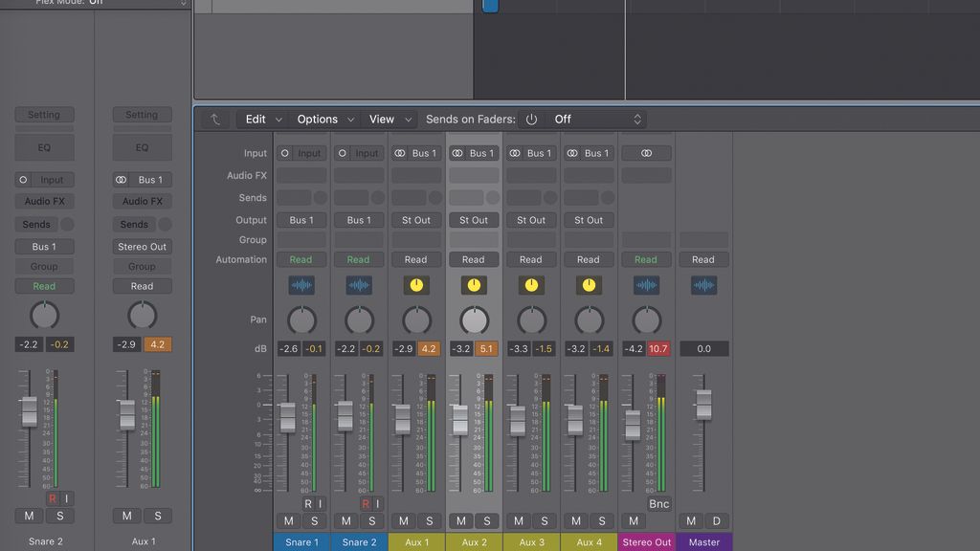Disable record arm on Snare 2 strip
The height and width of the screenshot is (551, 980).
[x=366, y=504]
